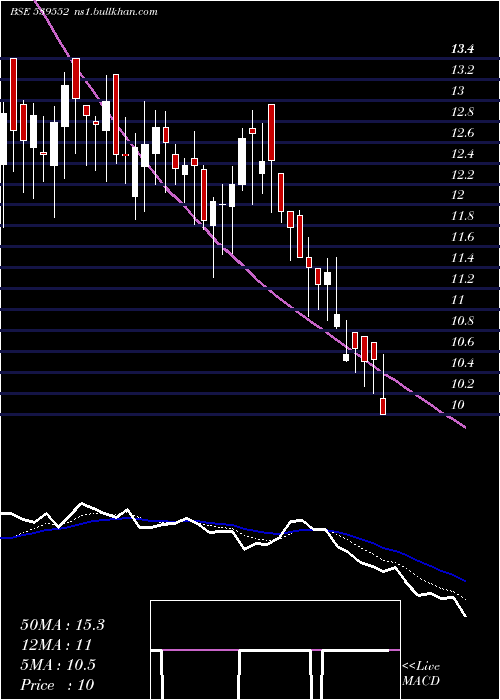Select the 12.6 price axis label

click(x=462, y=133)
